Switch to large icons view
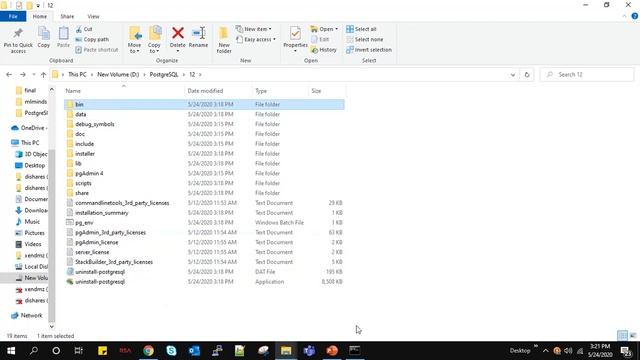The height and width of the screenshot is (360, 640). coord(633,336)
